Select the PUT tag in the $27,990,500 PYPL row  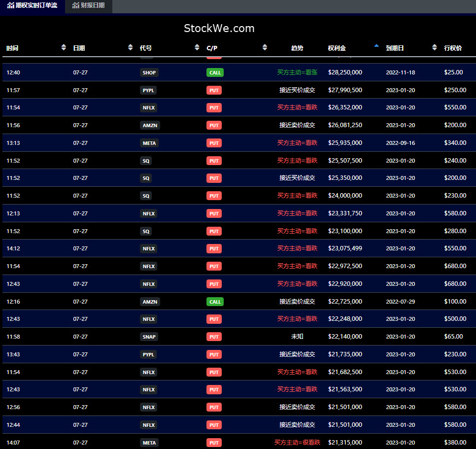pos(214,90)
